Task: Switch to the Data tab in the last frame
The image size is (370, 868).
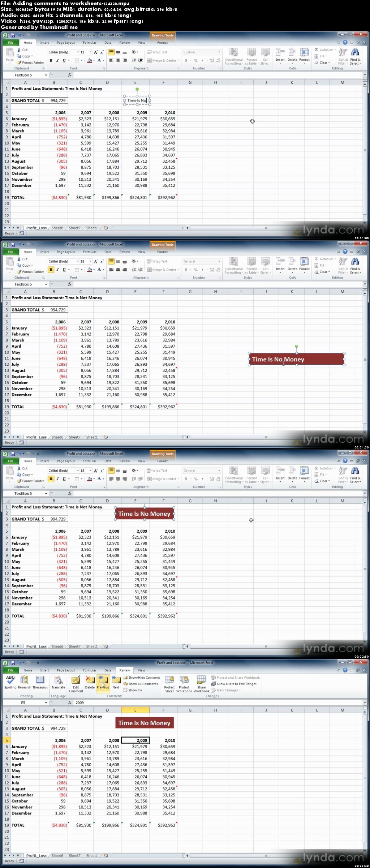Action: [x=108, y=670]
